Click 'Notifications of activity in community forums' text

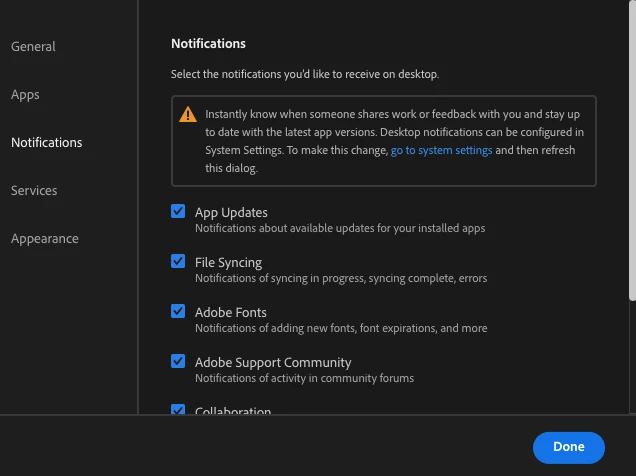305,378
